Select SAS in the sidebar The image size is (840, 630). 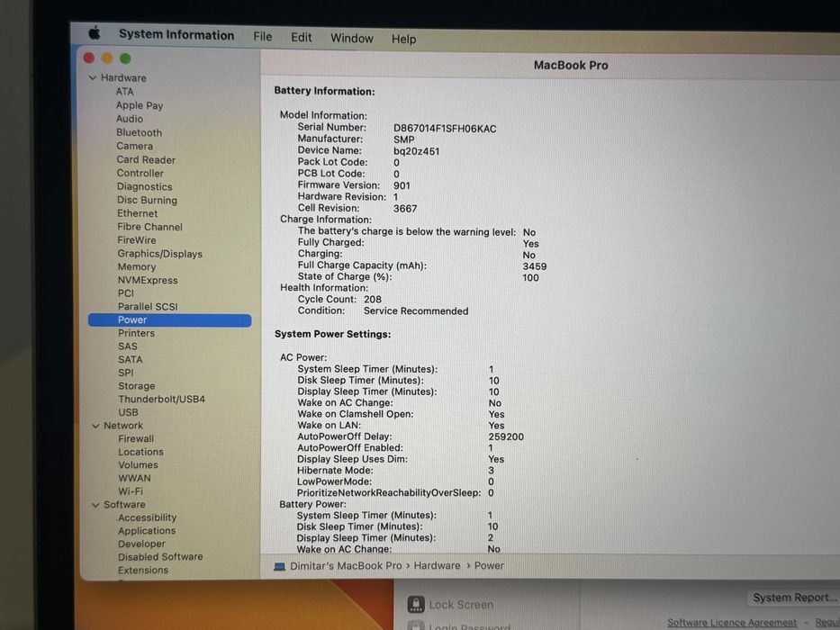click(128, 346)
